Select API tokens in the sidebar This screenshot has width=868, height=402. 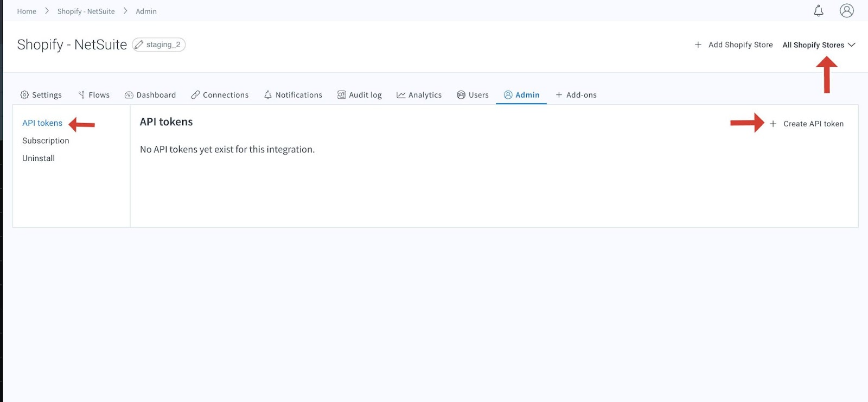coord(42,123)
